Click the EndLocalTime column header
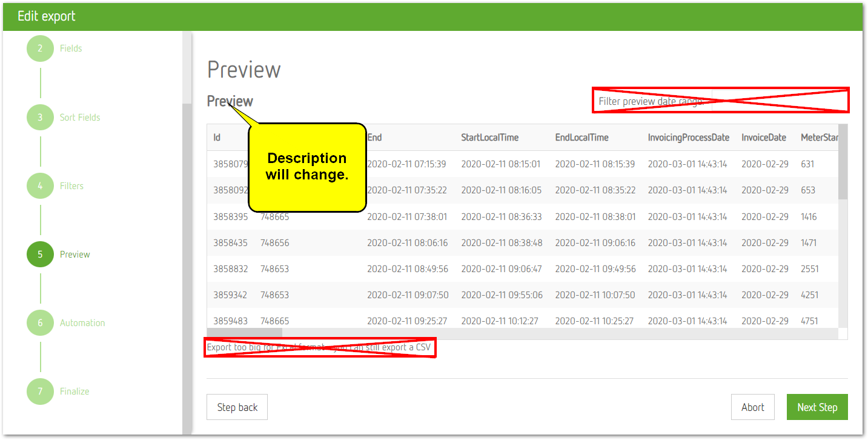Screen dimensions: 868x440 (581, 138)
